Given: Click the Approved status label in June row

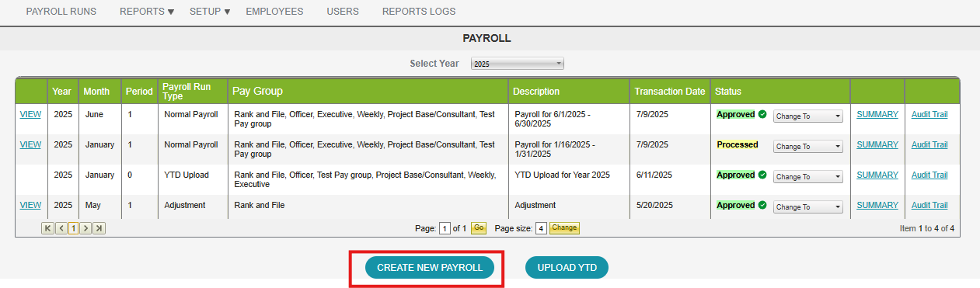Looking at the screenshot, I should coord(736,114).
